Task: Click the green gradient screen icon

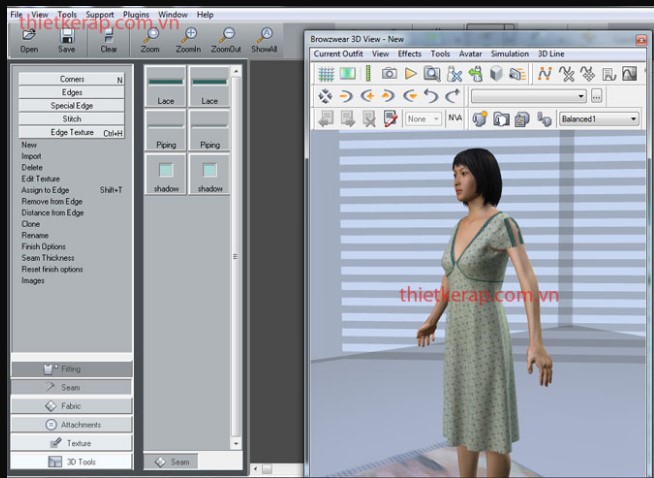Action: [x=347, y=74]
